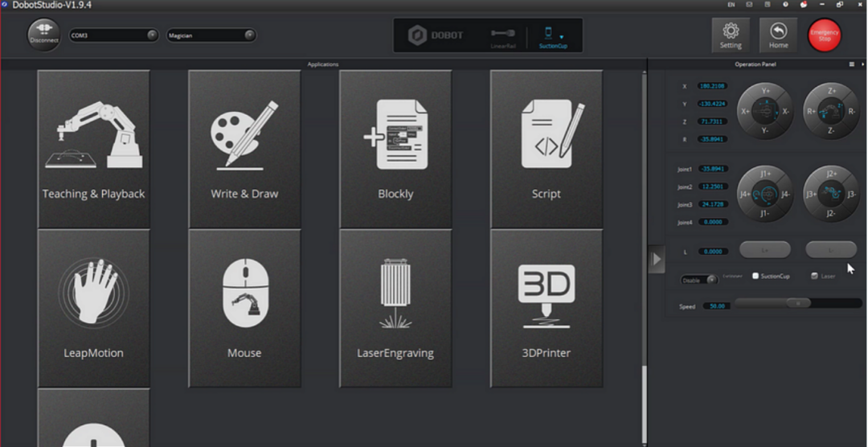Expand the Magician device model dropdown
868x447 pixels.
211,35
